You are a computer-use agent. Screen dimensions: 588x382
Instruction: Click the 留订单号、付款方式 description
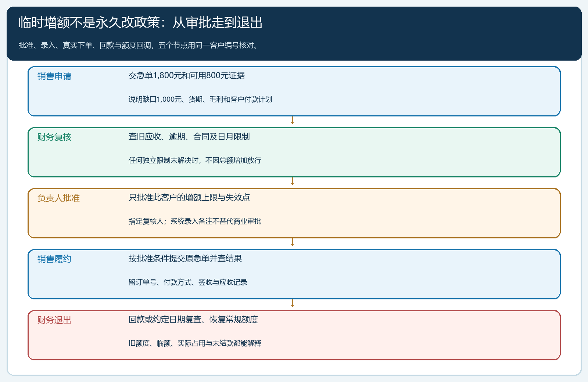click(x=188, y=282)
